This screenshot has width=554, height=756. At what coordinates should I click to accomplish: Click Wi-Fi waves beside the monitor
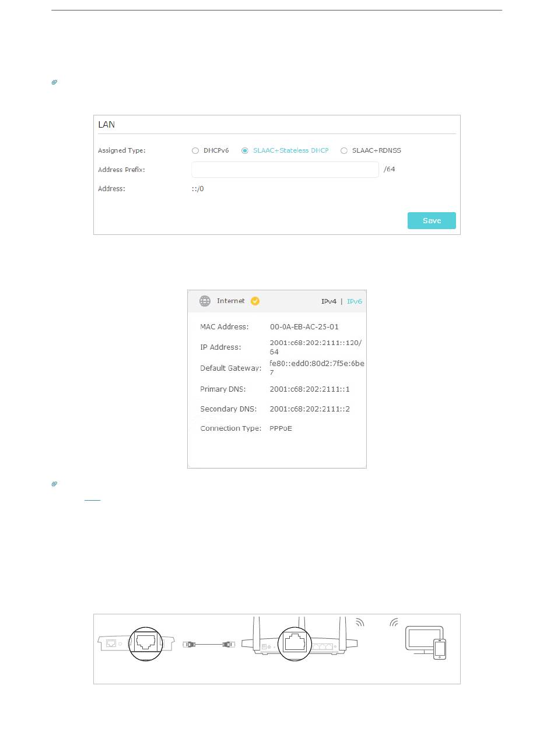click(394, 623)
